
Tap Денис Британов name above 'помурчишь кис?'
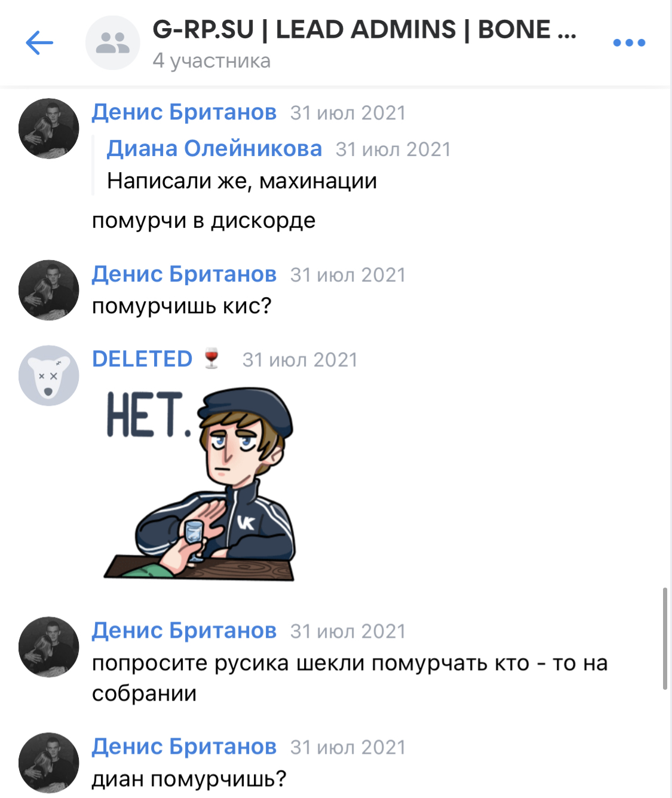point(184,274)
